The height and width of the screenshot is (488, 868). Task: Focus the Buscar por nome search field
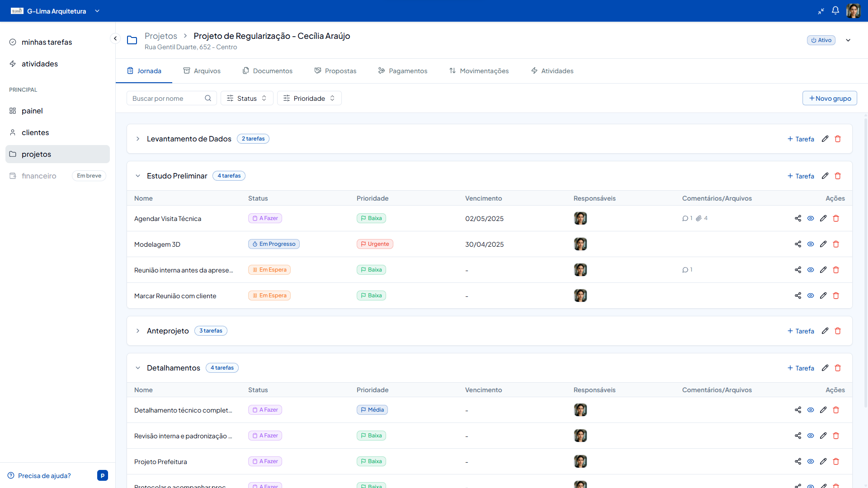pyautogui.click(x=172, y=98)
